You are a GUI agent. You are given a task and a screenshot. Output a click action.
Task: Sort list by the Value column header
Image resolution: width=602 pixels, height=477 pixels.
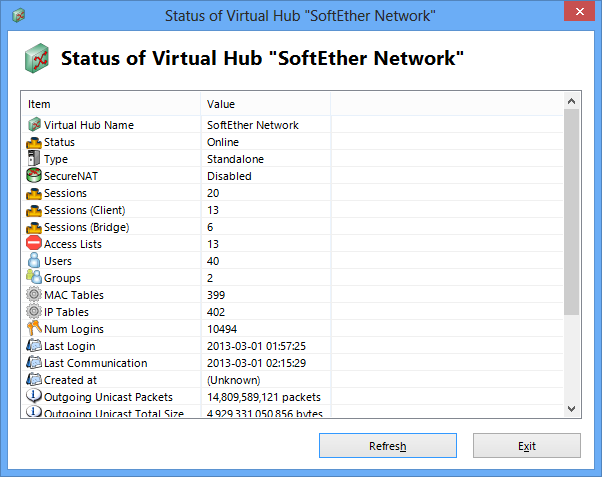(x=265, y=104)
